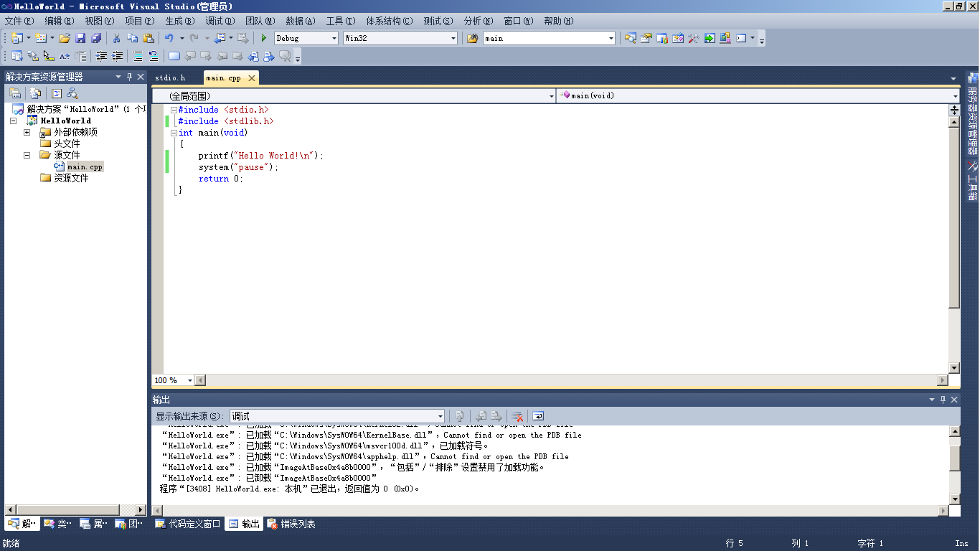Click the Open File folder icon
This screenshot has width=980, height=551.
coord(65,38)
